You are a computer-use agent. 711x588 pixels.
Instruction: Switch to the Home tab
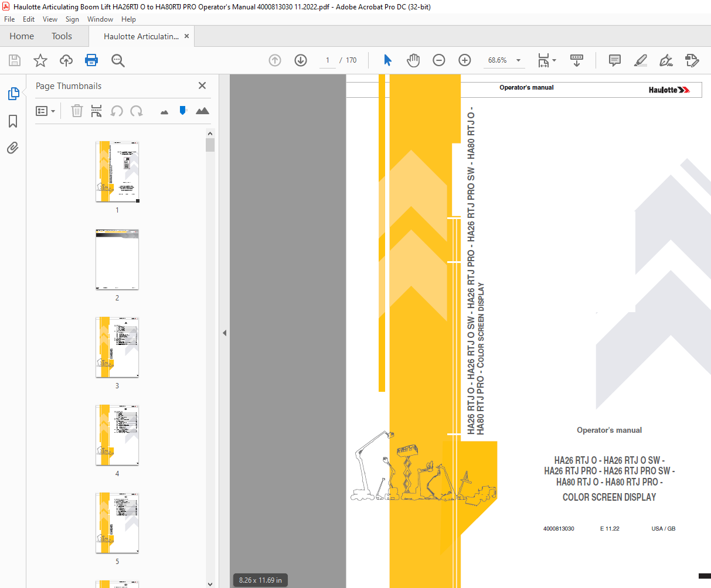(x=22, y=36)
